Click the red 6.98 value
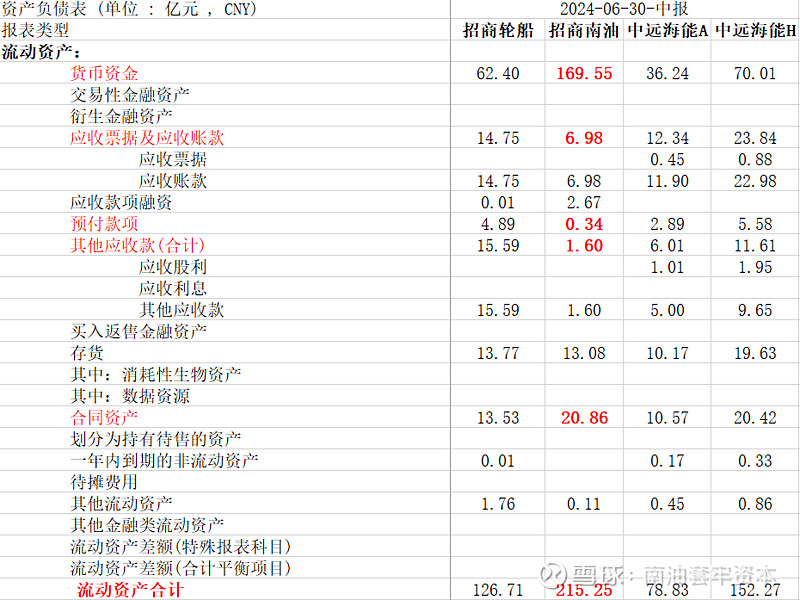Viewport: 800px width, 600px height. (584, 138)
